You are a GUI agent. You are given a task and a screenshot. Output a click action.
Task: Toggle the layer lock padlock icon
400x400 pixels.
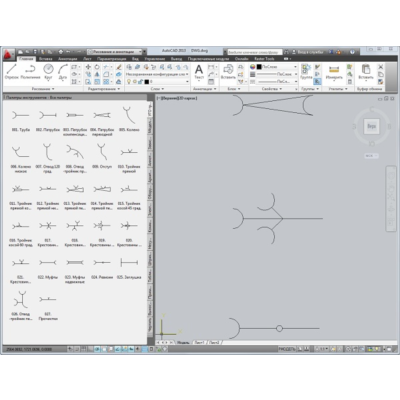(141, 81)
